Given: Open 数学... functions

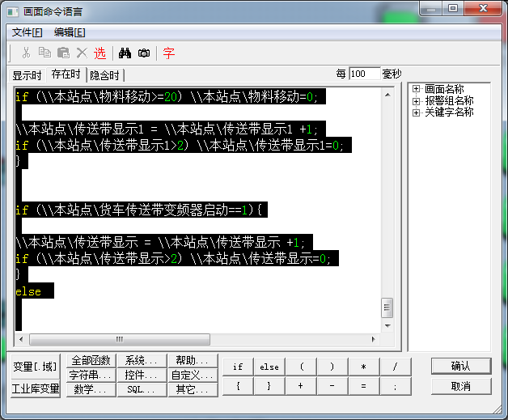Looking at the screenshot, I should click(91, 389).
